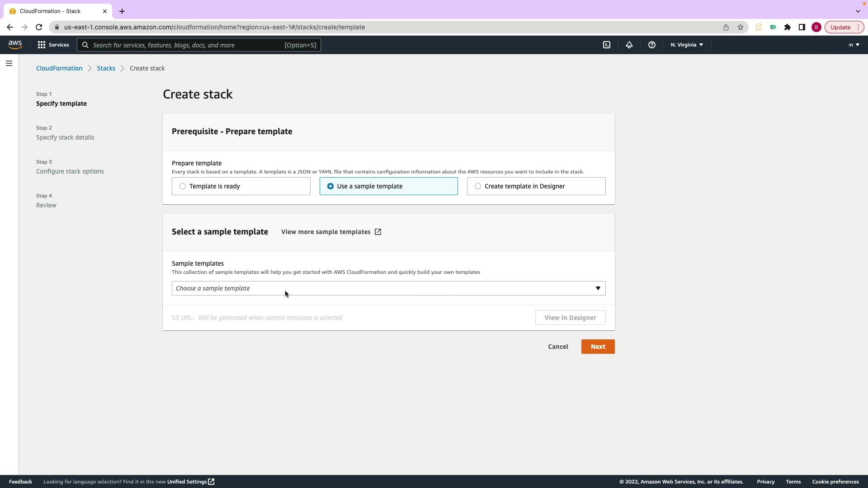Image resolution: width=868 pixels, height=488 pixels.
Task: Click the browser extensions puzzle icon
Action: pos(788,27)
